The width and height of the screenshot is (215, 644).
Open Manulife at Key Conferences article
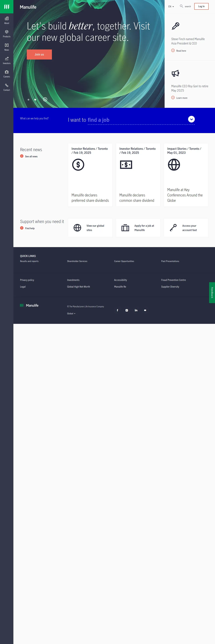click(x=185, y=195)
